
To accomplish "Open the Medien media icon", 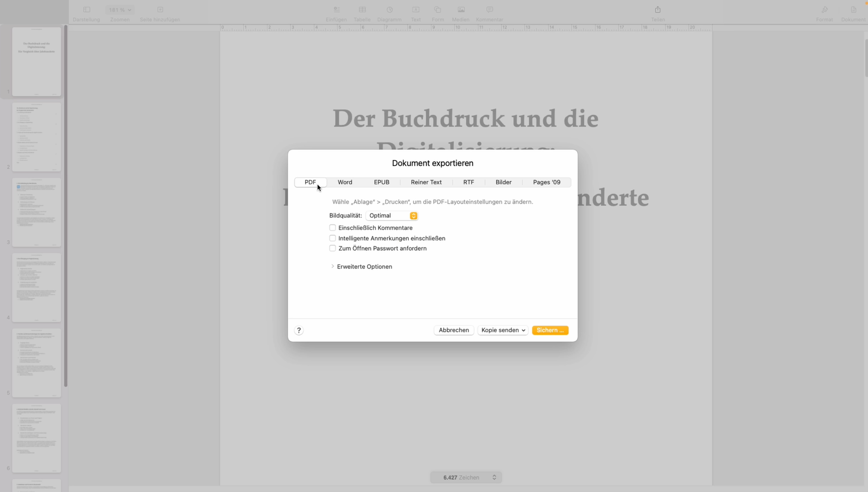I will coord(461,10).
